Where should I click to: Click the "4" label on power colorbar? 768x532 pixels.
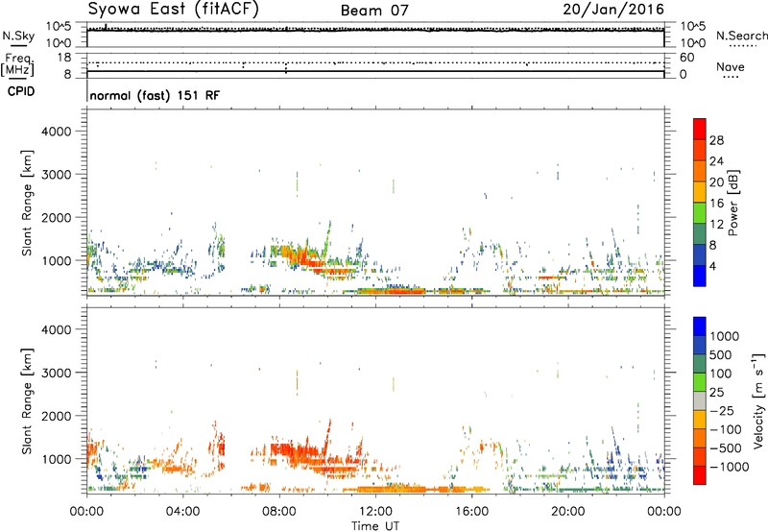(x=713, y=266)
